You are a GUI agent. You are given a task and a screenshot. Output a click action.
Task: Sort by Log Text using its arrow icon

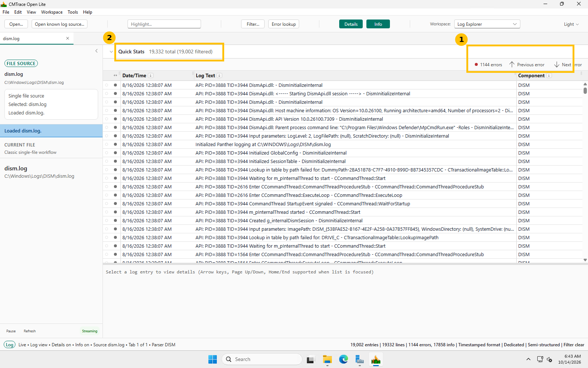pos(219,75)
